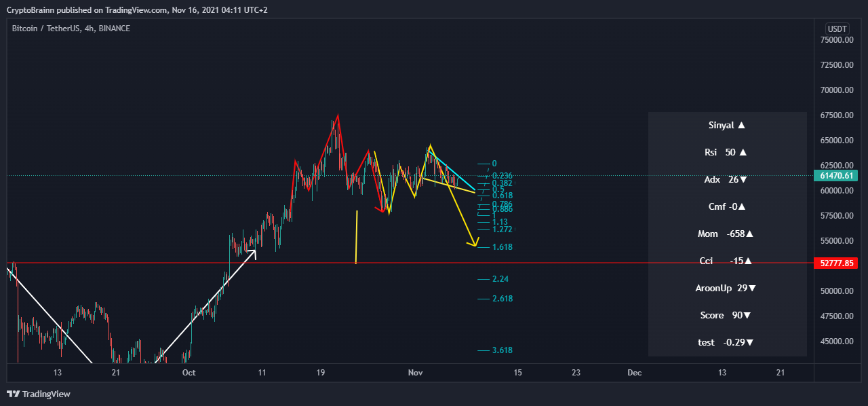Click the Nov date axis label
Viewport: 868px width, 406px height.
click(x=415, y=373)
